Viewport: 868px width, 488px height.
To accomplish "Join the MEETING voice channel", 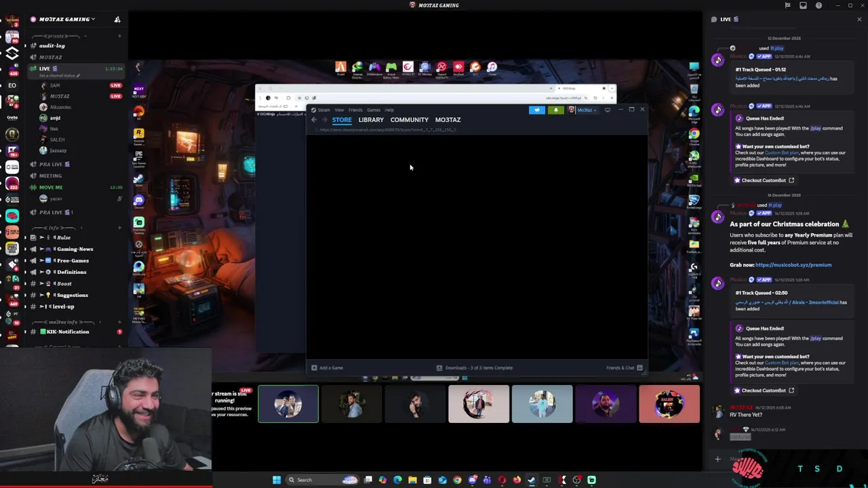I will click(50, 176).
